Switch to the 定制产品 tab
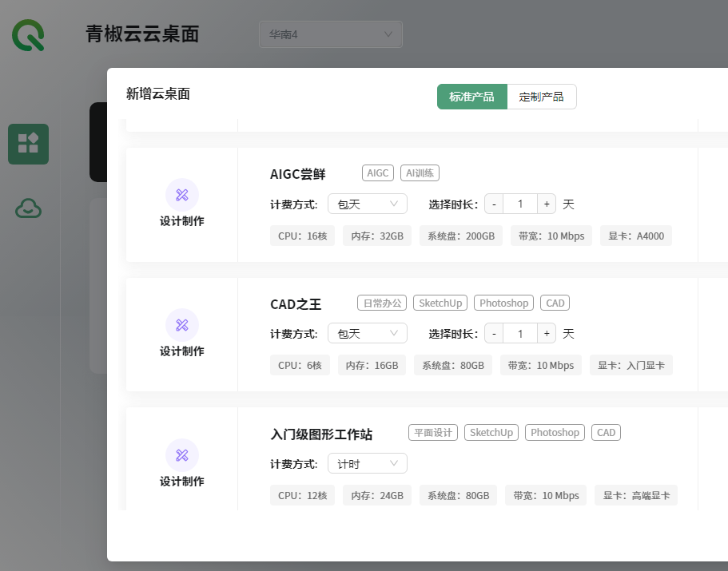The image size is (728, 571). point(541,97)
